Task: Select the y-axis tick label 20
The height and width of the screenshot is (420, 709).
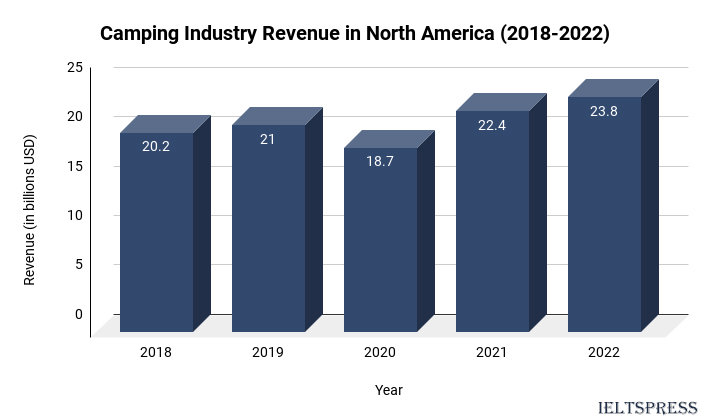Action: click(75, 116)
